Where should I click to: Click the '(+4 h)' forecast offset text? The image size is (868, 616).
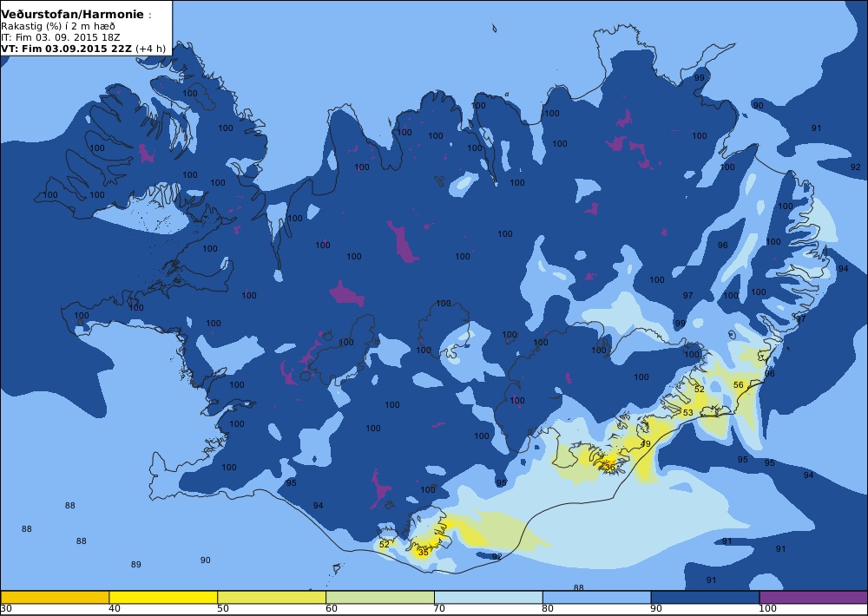point(150,48)
